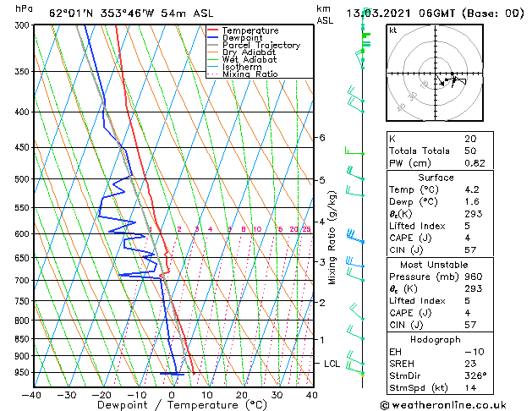This screenshot has width=532, height=411.
Task: Click the hPa axis unit label
Action: coord(24,8)
